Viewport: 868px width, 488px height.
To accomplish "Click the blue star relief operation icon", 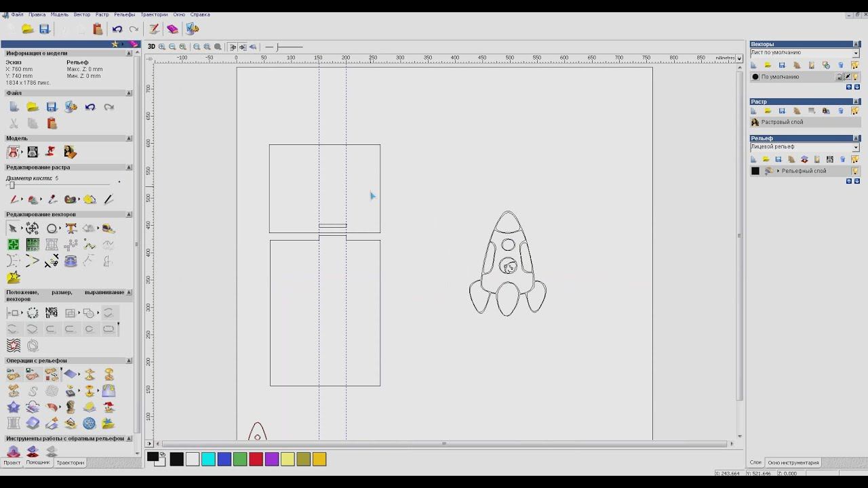I will 14,407.
